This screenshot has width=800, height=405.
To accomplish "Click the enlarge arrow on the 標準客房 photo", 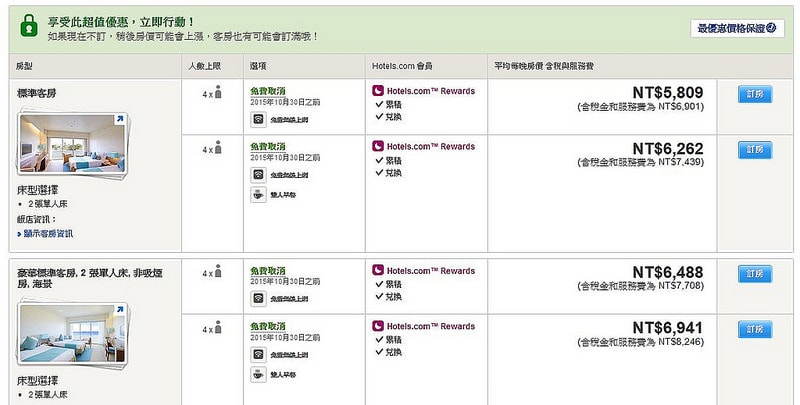I will point(121,121).
